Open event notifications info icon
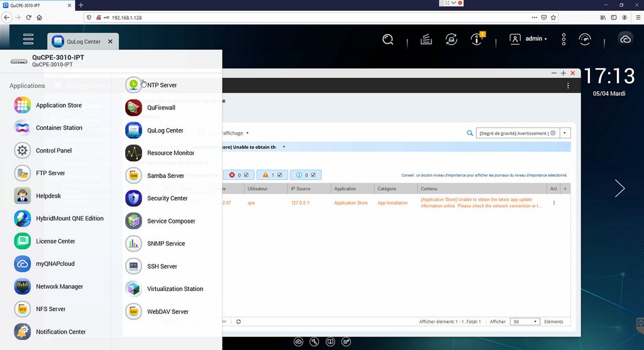 [x=477, y=39]
